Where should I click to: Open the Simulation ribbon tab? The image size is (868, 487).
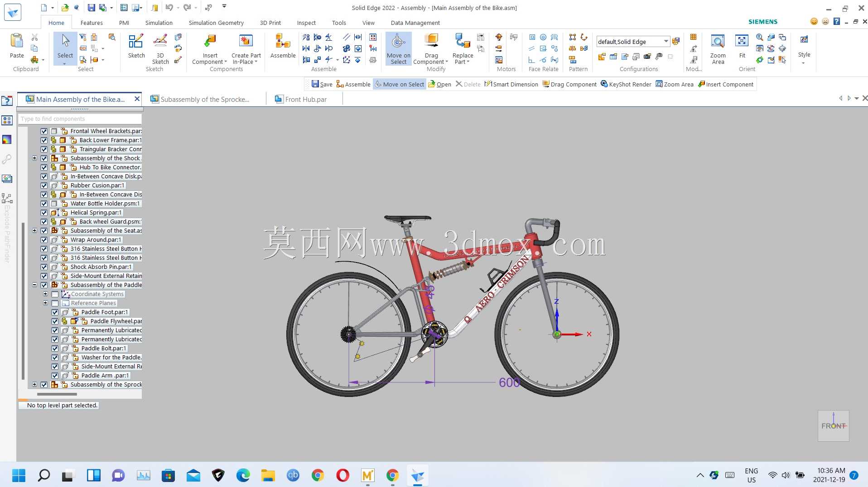click(159, 23)
